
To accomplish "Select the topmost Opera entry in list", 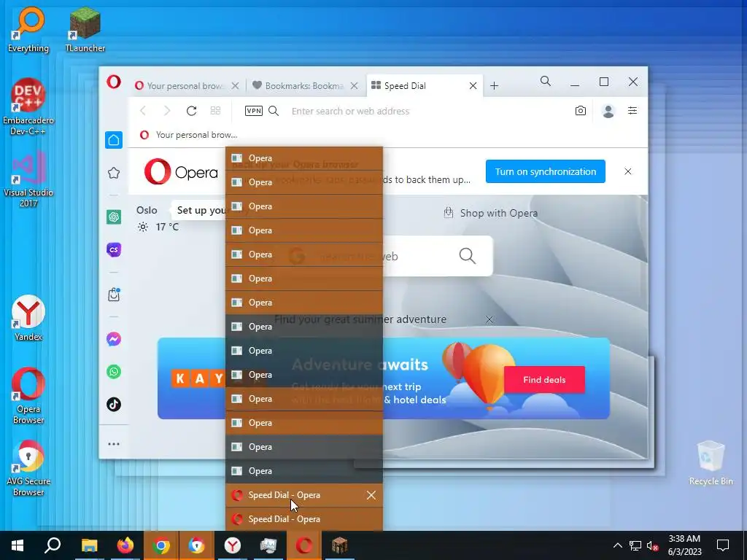I will (x=304, y=158).
